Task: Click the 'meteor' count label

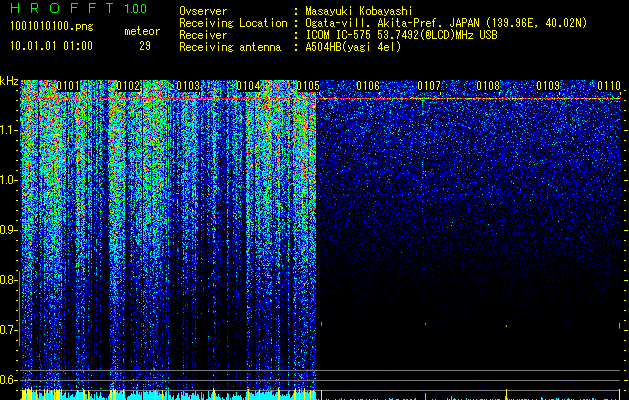Action: coord(142,31)
